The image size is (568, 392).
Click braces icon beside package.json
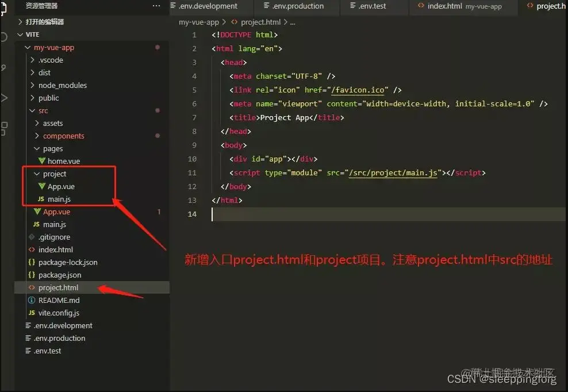[x=32, y=275]
